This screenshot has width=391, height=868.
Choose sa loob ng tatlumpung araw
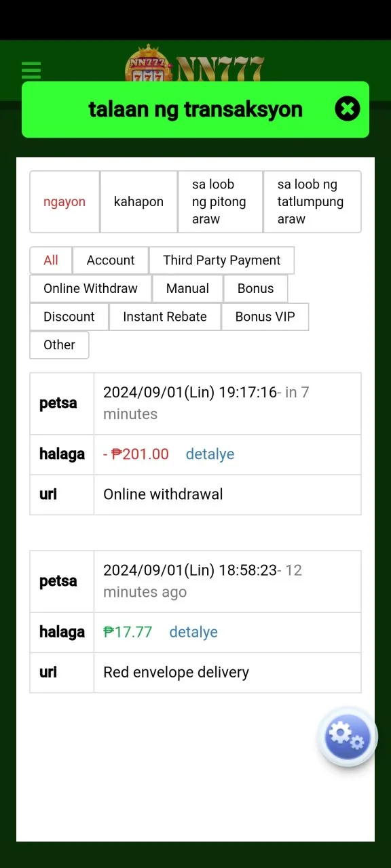click(x=312, y=202)
